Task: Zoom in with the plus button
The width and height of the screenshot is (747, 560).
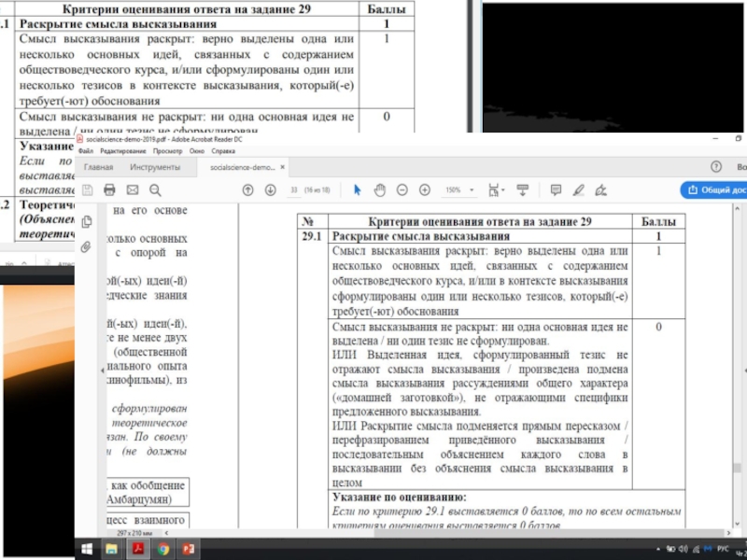Action: click(425, 189)
